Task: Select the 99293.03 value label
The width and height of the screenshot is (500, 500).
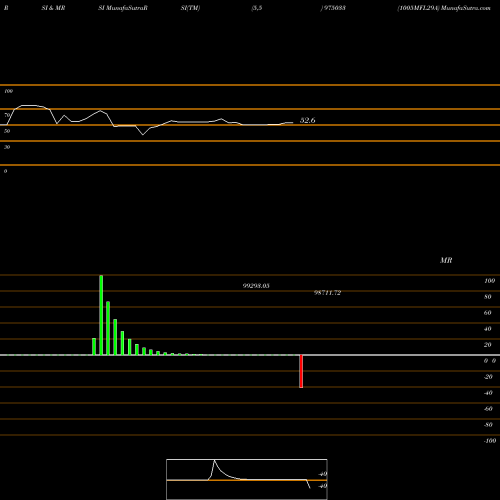Action: point(256,286)
